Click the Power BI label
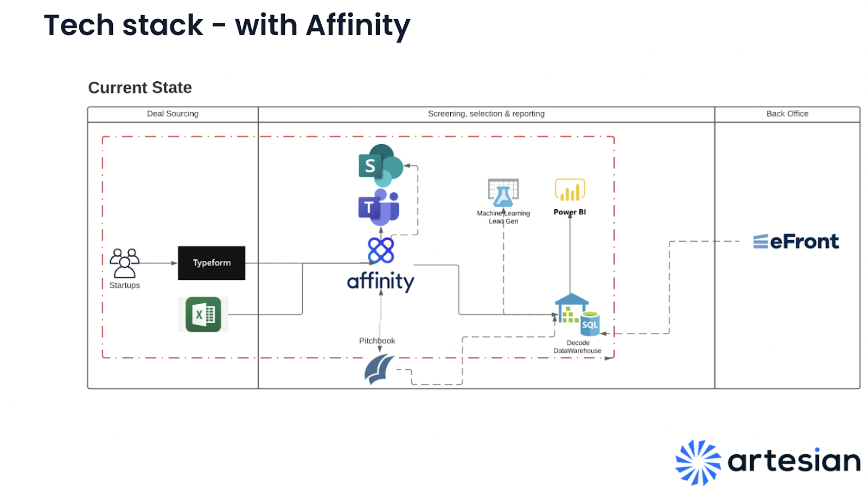 tap(570, 212)
